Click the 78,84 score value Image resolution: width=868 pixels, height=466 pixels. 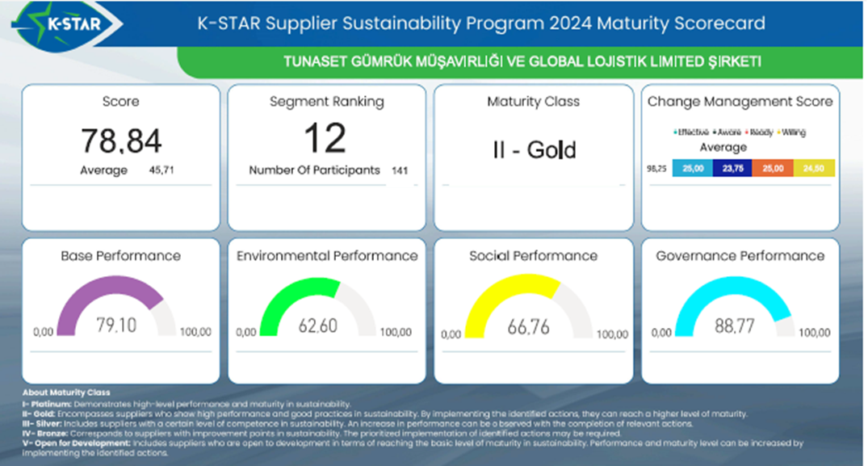pos(120,141)
